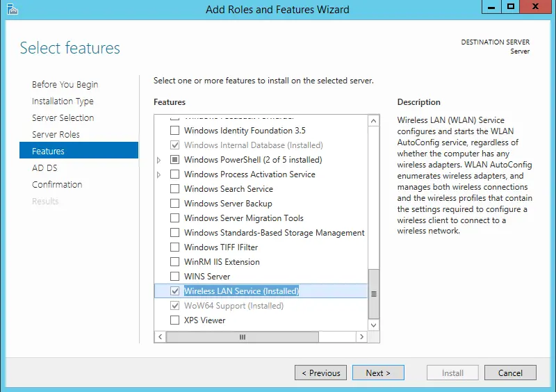Click the vertical scrollbar thumb in Features

click(x=374, y=293)
